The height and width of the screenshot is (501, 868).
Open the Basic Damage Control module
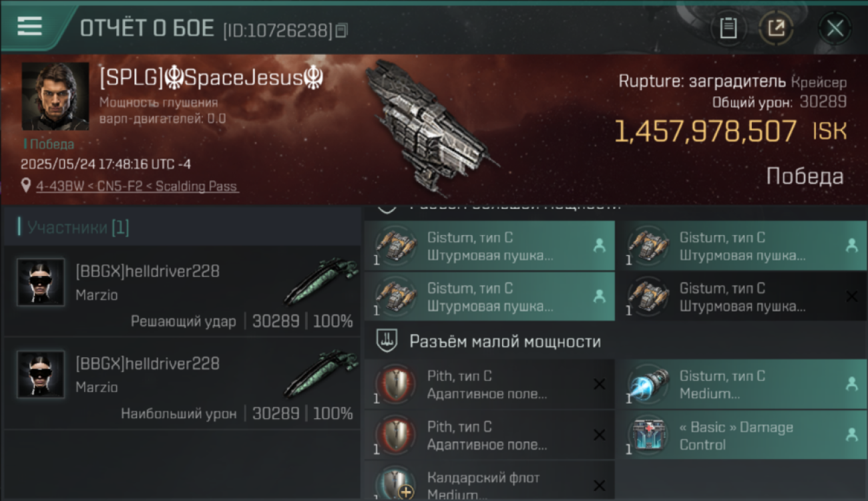tap(742, 436)
